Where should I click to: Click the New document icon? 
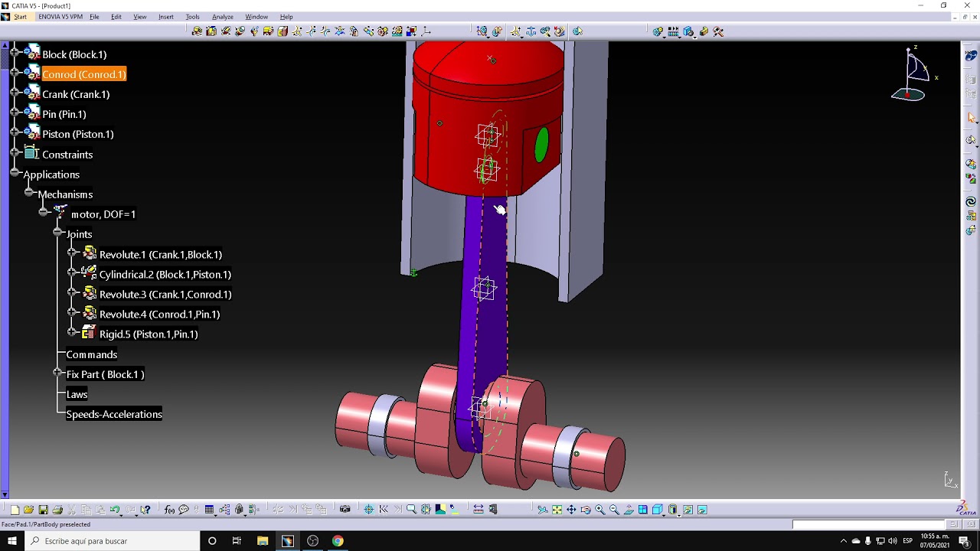pyautogui.click(x=15, y=510)
